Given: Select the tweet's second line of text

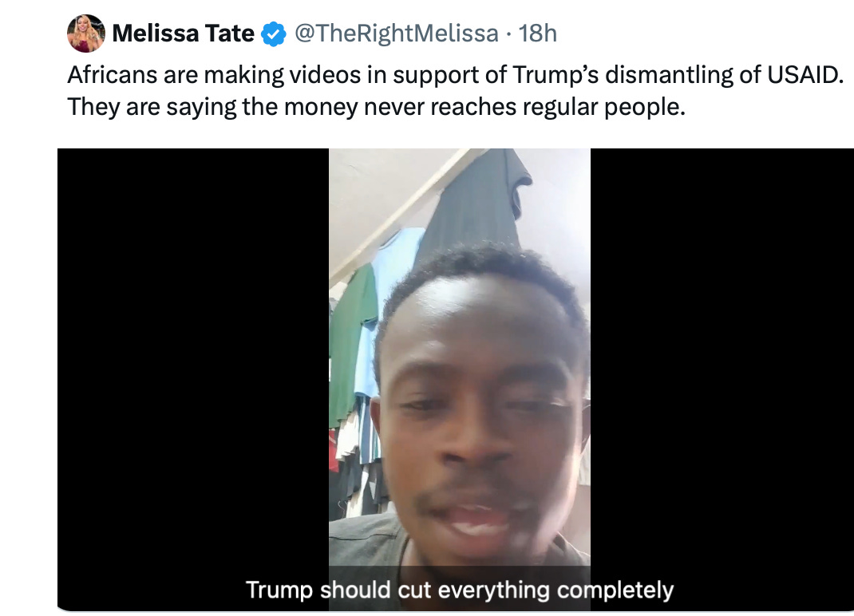Looking at the screenshot, I should (x=377, y=107).
